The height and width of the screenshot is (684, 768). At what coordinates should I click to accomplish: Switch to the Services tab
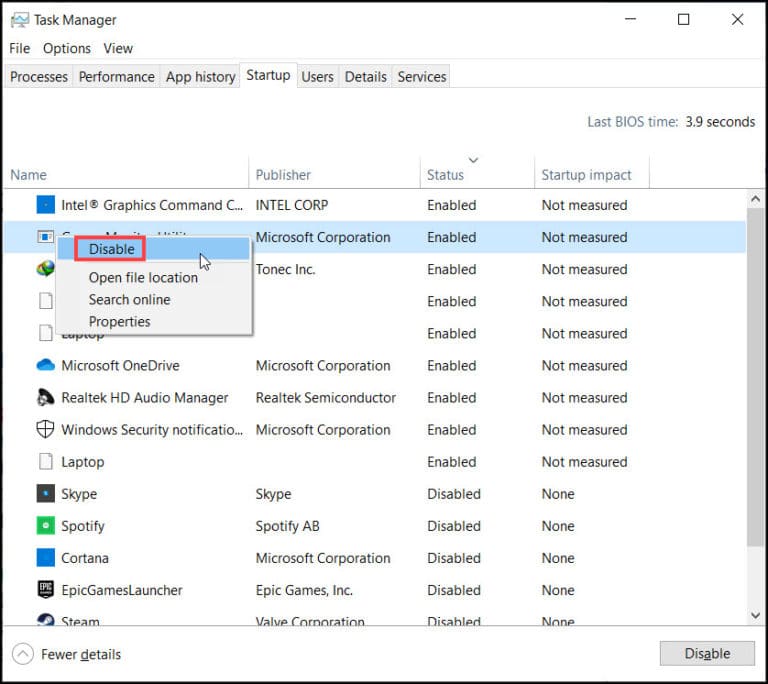point(422,76)
